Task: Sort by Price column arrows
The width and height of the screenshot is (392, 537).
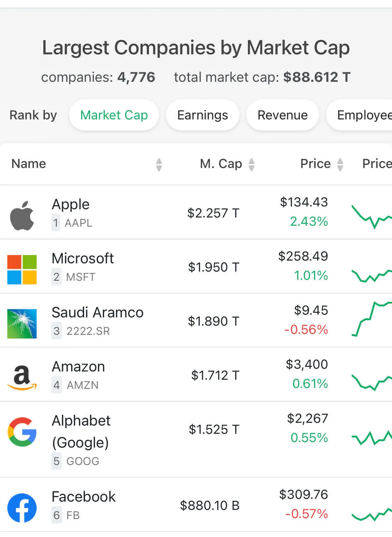Action: (340, 164)
